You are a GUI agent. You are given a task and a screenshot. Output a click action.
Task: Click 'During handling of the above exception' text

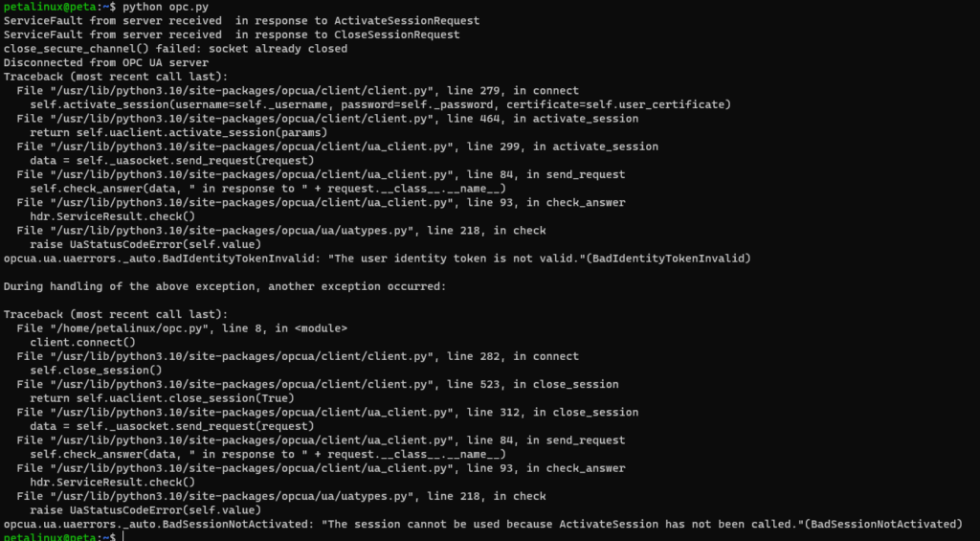(225, 286)
